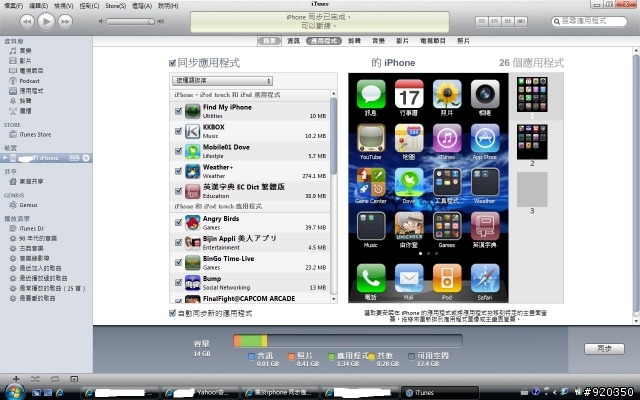640x400 pixels.
Task: Uncheck the KKBOX app checkbox
Action: point(178,131)
